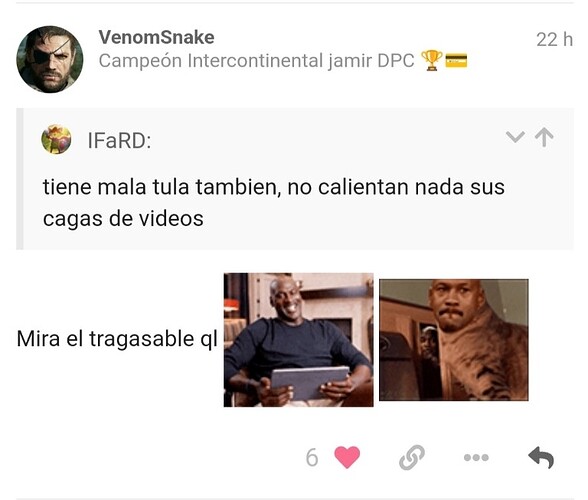View the like count number 6
The width and height of the screenshot is (588, 500).
[312, 458]
